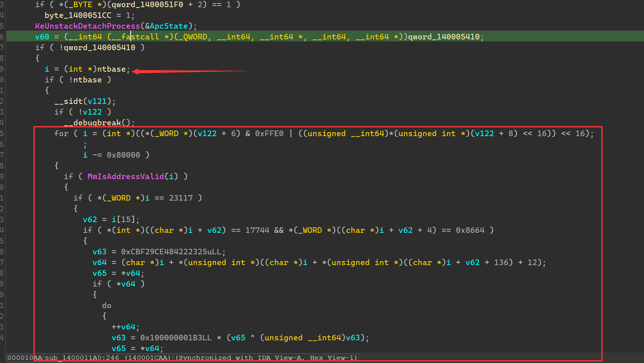Click '++v64;' statement
Image resolution: width=644 pixels, height=363 pixels.
[126, 327]
